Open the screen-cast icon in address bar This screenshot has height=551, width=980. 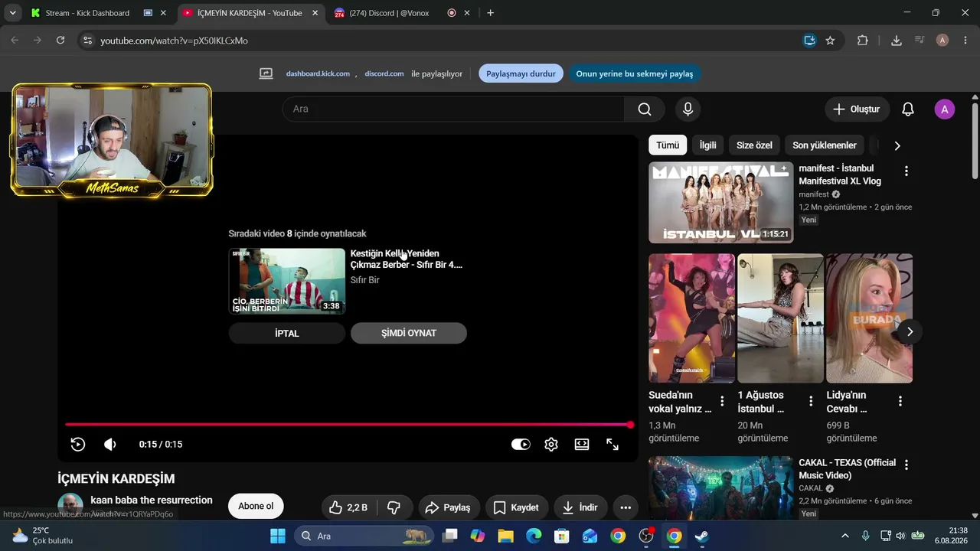[x=809, y=41]
